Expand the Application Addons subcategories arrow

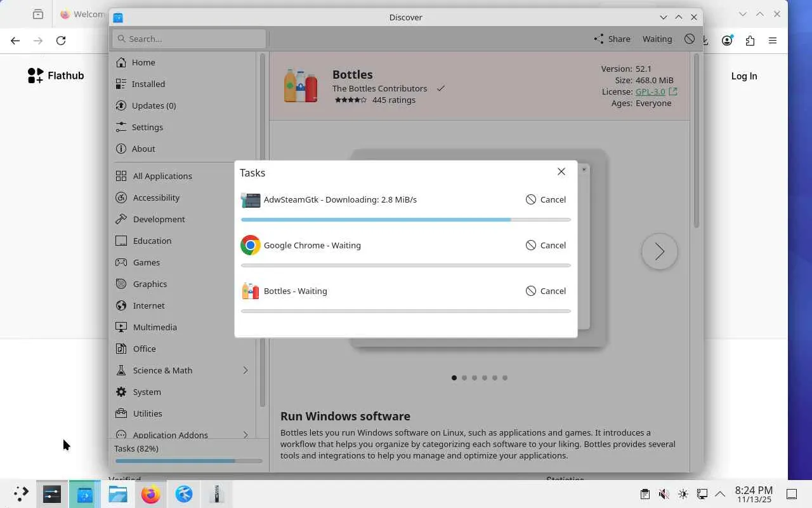point(246,435)
